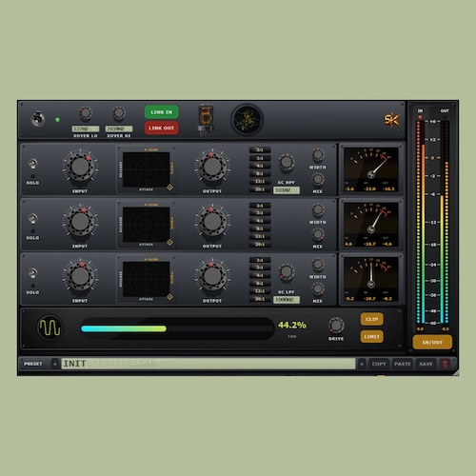Viewport: 476px width, 476px height.
Task: Select the 8:1 ratio on the bottom band
Action: pos(260,284)
